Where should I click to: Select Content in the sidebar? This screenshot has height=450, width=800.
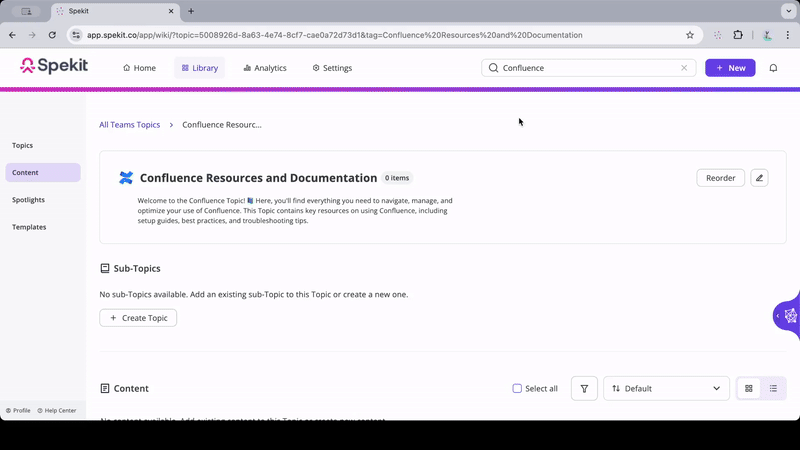(x=43, y=172)
